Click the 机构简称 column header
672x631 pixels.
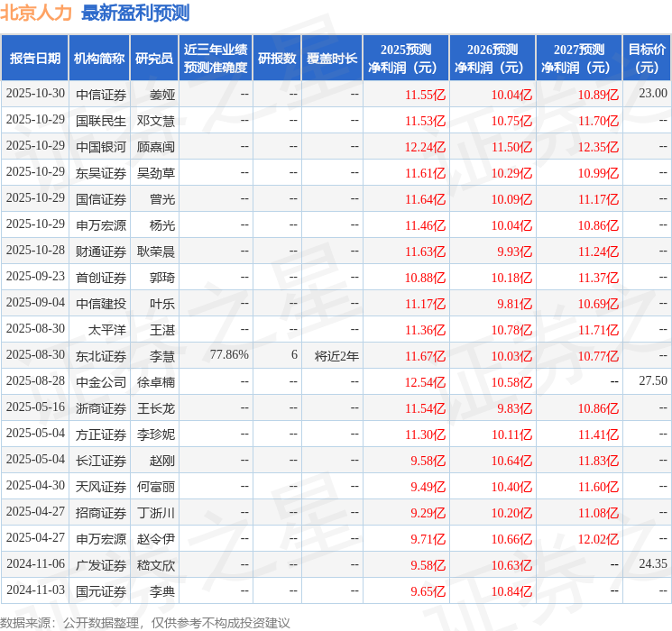click(99, 59)
